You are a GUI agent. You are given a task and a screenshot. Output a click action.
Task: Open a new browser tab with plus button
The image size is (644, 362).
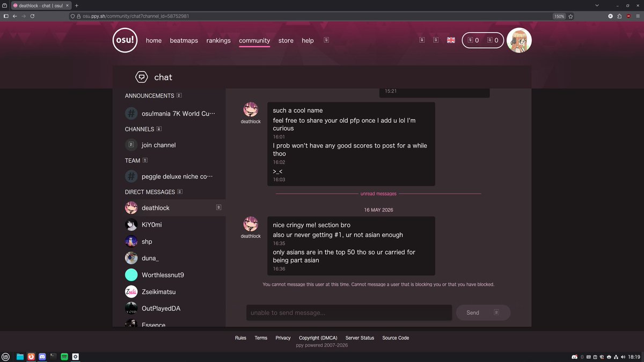(77, 5)
